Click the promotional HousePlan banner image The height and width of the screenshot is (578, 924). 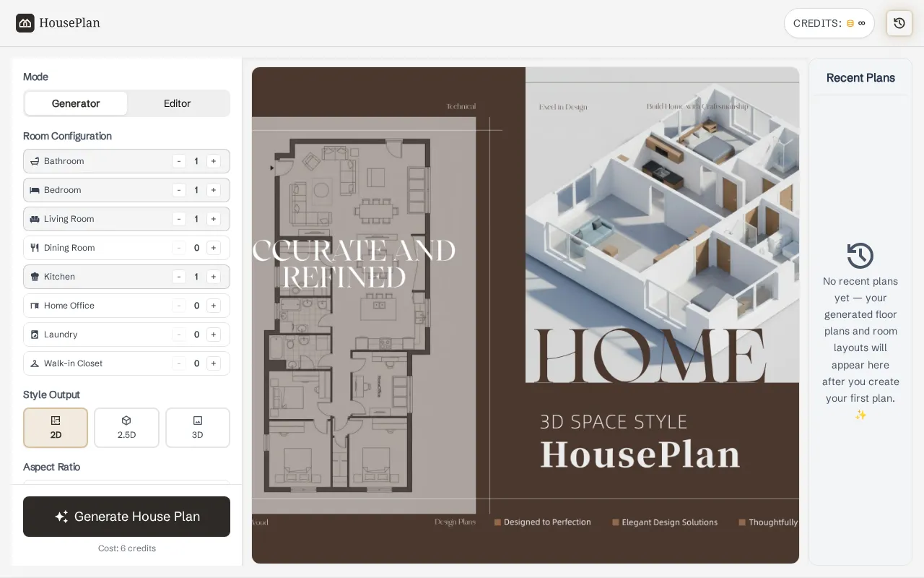(526, 315)
